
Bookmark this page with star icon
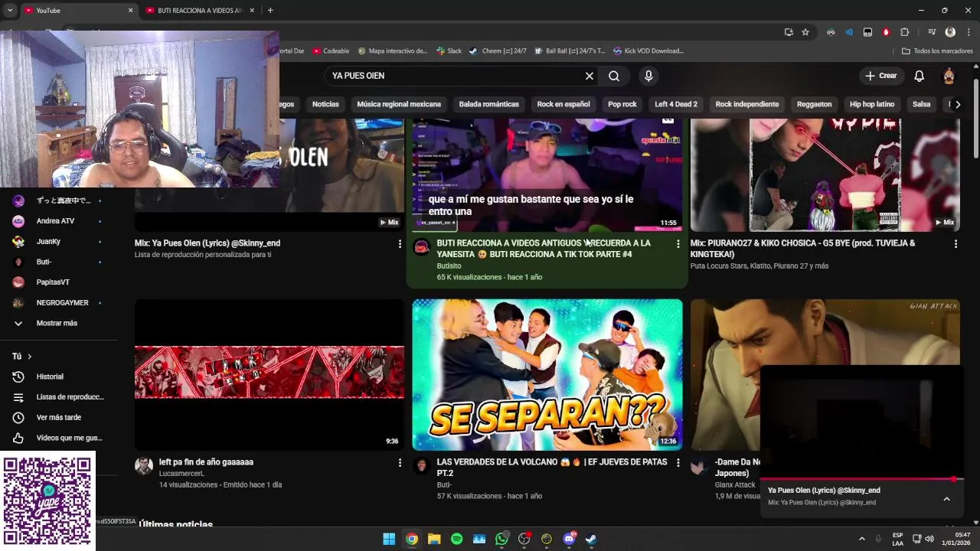click(805, 32)
